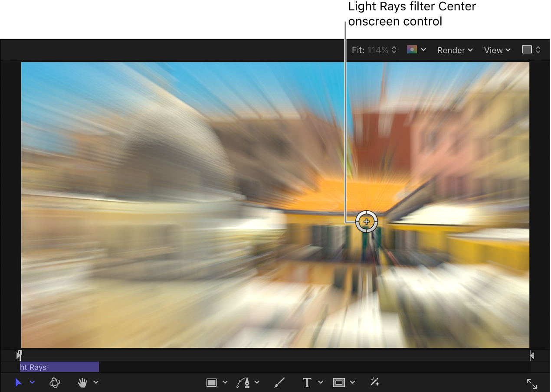Select the Bezier tool

click(243, 382)
